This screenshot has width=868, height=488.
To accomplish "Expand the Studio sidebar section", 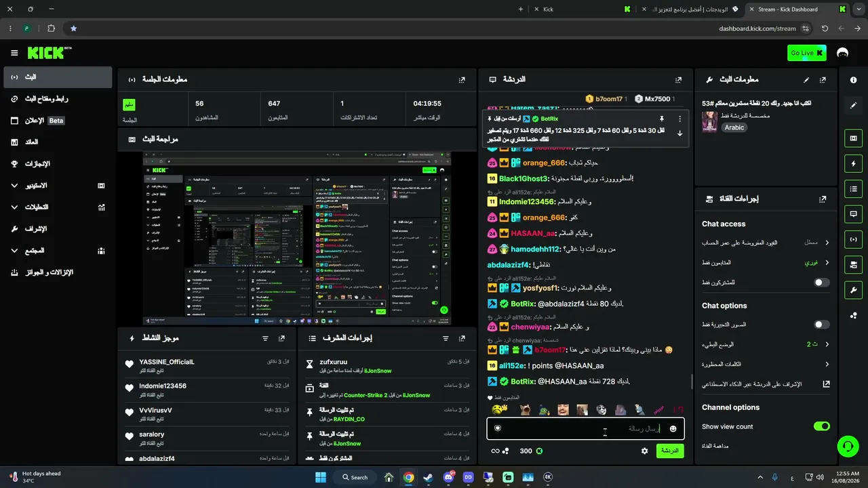I will 58,185.
